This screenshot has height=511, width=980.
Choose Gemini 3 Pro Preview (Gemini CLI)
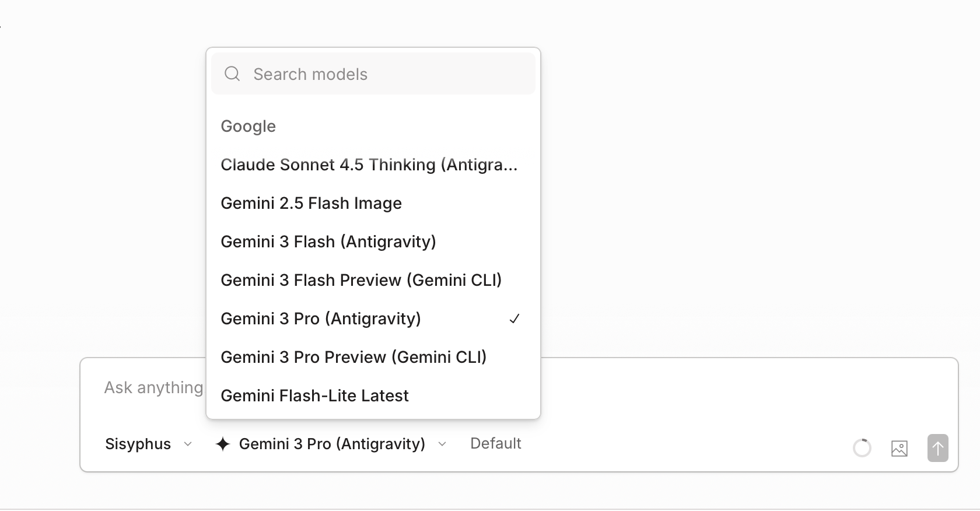point(353,358)
